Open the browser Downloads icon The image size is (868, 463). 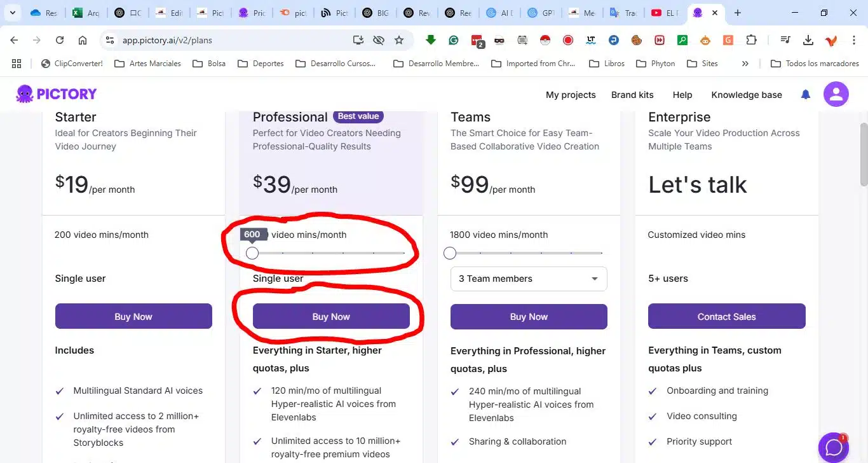pos(808,40)
